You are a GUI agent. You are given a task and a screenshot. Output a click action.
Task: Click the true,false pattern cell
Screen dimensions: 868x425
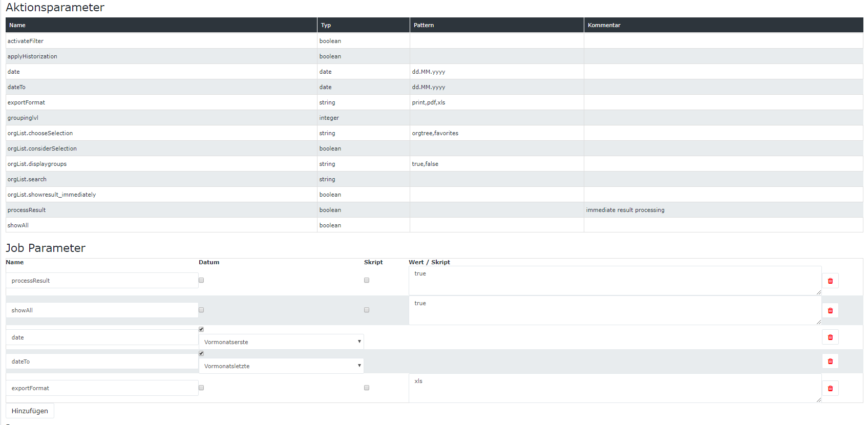497,164
